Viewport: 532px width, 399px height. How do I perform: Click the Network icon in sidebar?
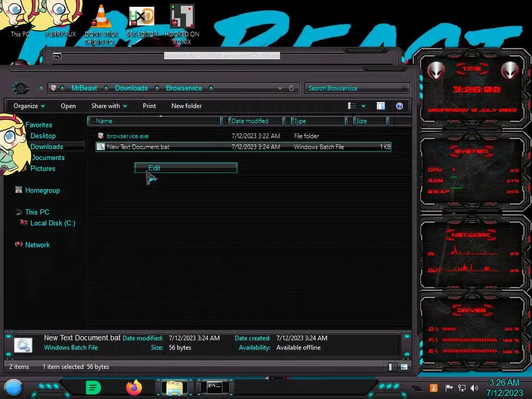tap(19, 244)
